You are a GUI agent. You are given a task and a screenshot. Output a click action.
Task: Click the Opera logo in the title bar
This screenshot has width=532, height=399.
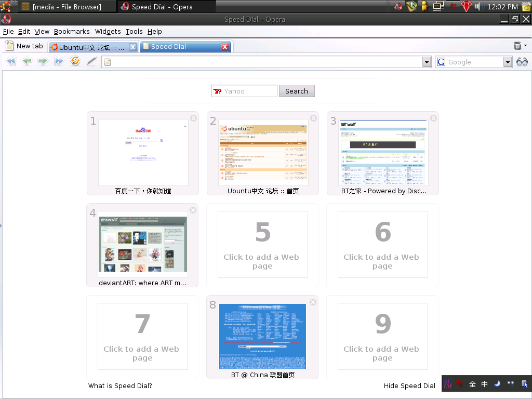[x=6, y=19]
